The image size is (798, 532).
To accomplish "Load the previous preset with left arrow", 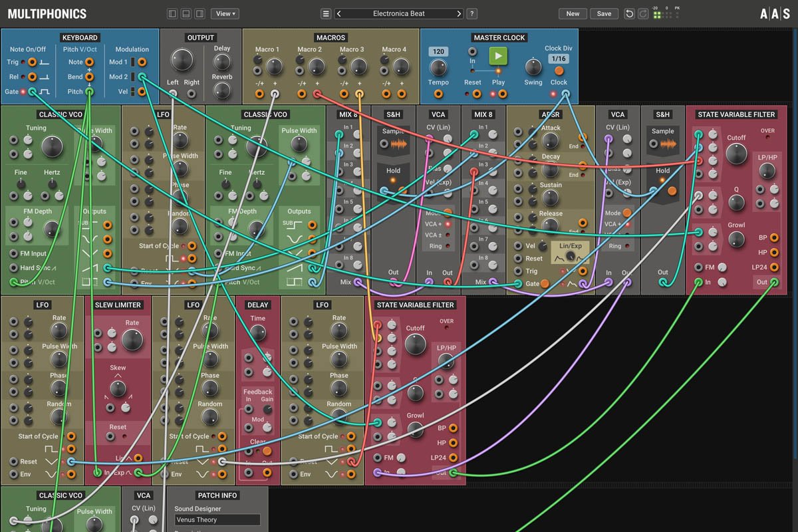I will (339, 13).
